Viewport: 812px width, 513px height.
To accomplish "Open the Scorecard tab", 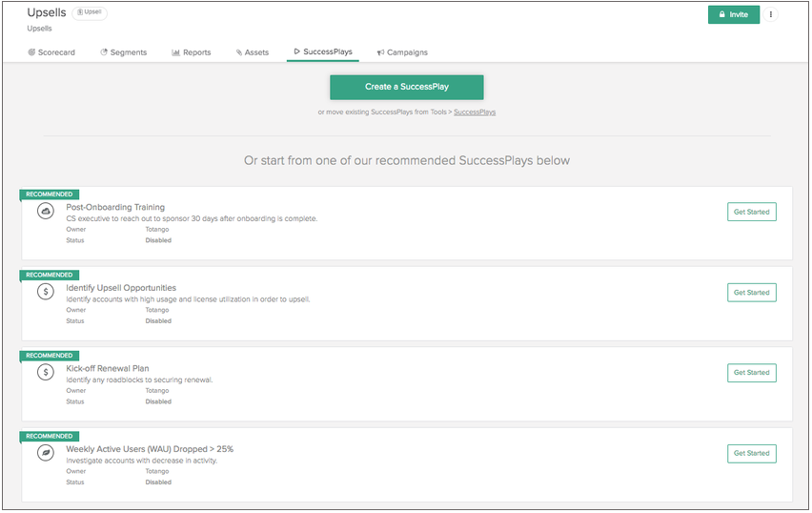I will (51, 52).
